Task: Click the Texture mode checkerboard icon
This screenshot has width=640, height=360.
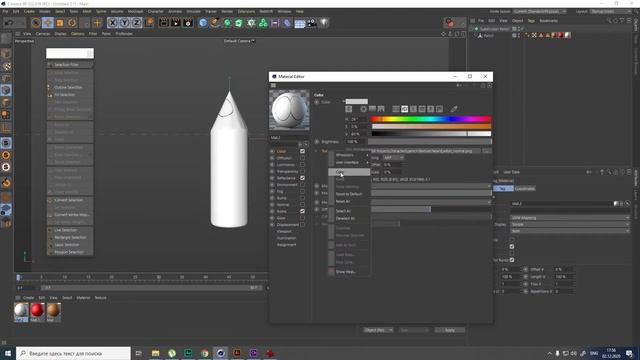Action: 6,66
